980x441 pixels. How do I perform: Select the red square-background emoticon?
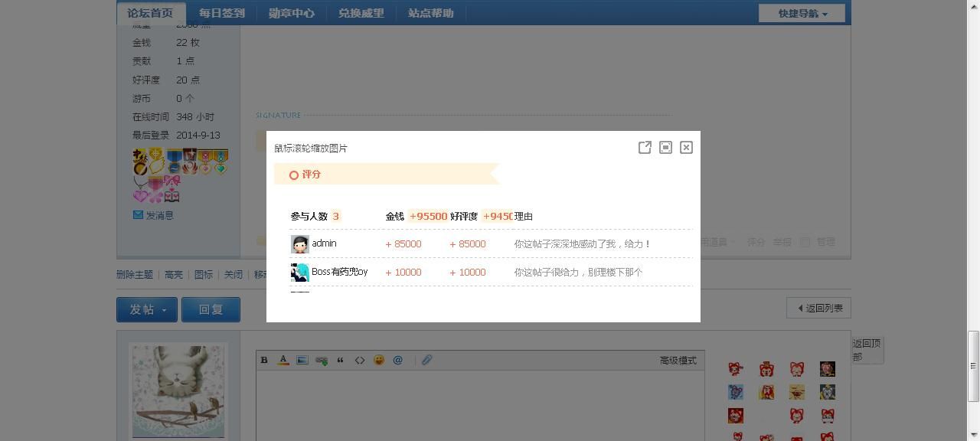coord(736,416)
